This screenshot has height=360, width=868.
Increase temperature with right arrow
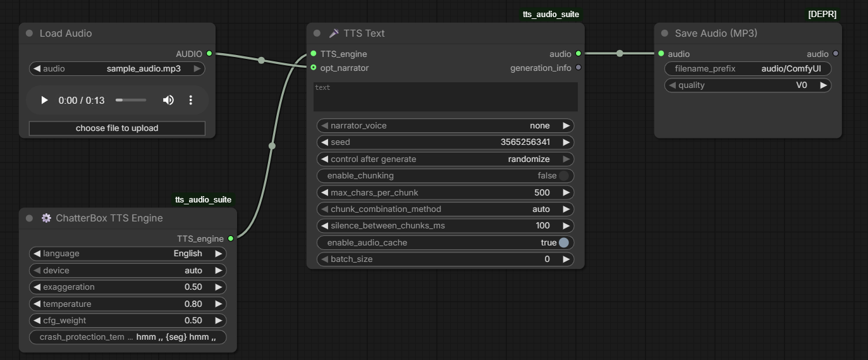coord(219,304)
